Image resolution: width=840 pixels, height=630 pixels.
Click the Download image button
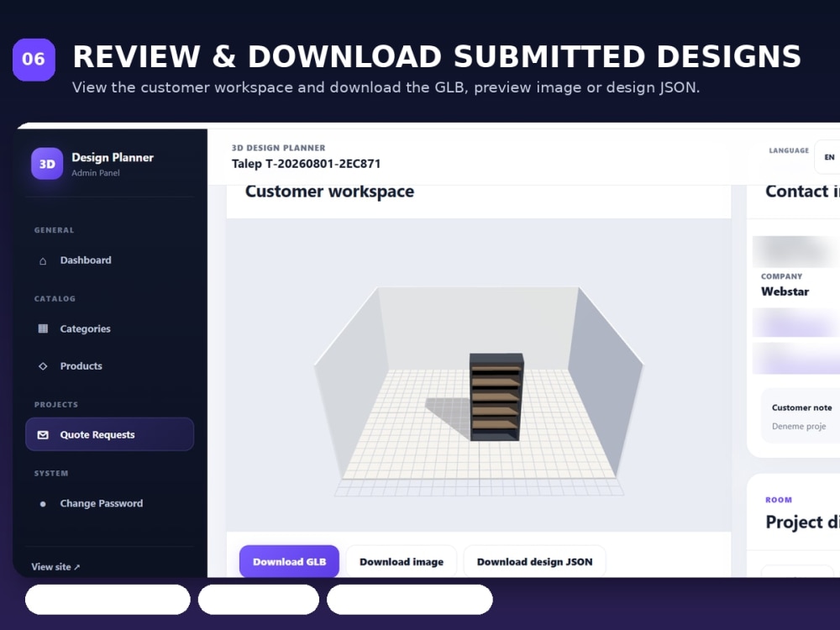pyautogui.click(x=402, y=561)
